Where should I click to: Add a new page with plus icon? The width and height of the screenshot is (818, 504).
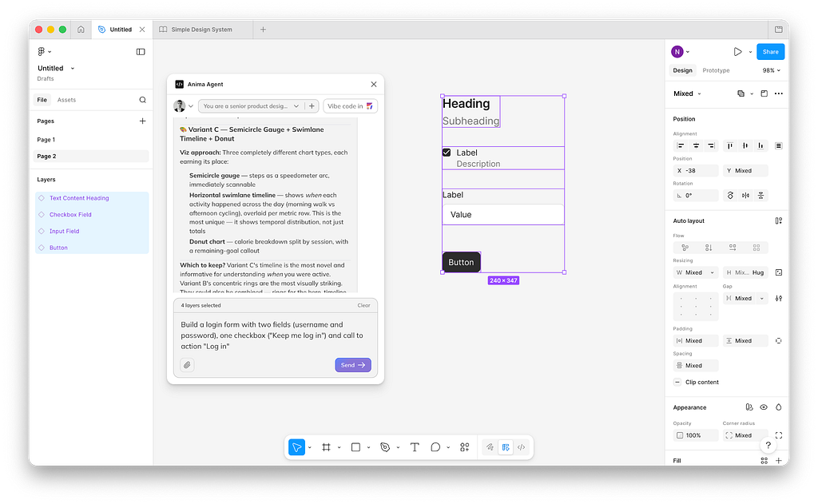143,121
